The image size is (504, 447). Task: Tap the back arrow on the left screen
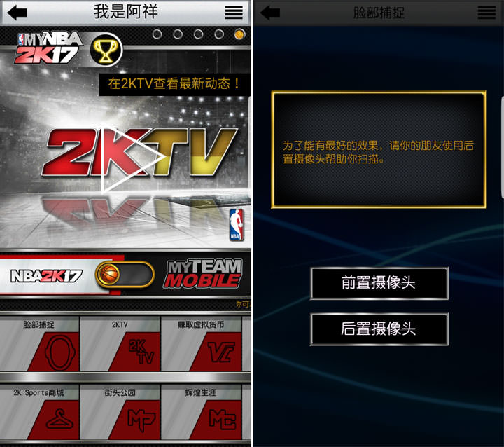tap(17, 13)
